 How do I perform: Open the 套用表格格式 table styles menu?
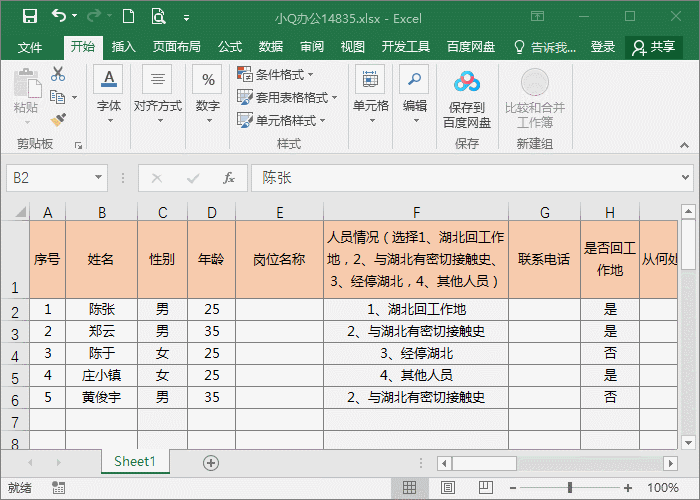point(287,97)
